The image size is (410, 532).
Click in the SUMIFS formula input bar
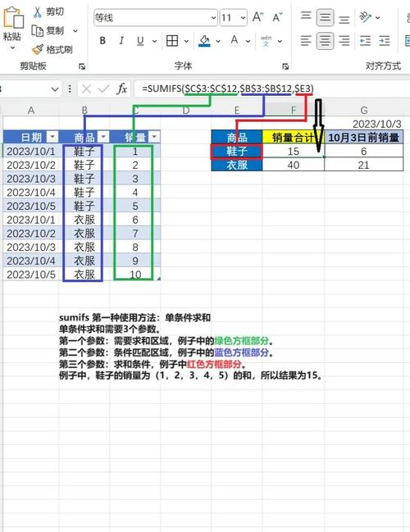tap(271, 89)
